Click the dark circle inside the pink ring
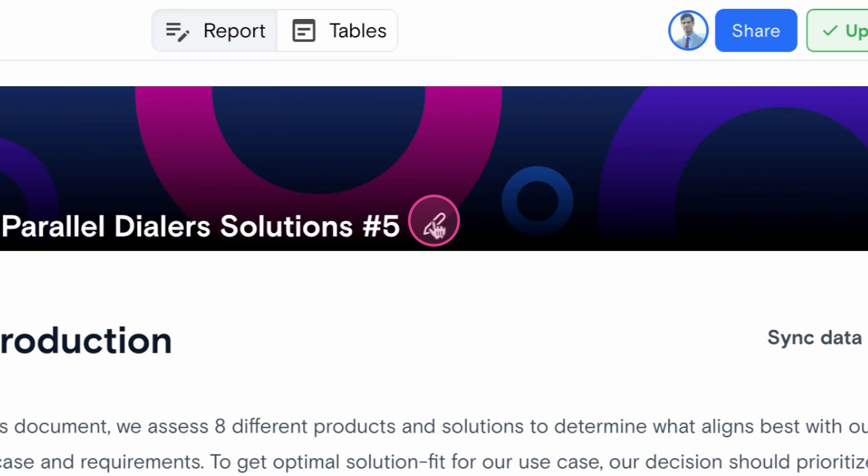The width and height of the screenshot is (868, 476). [319, 136]
